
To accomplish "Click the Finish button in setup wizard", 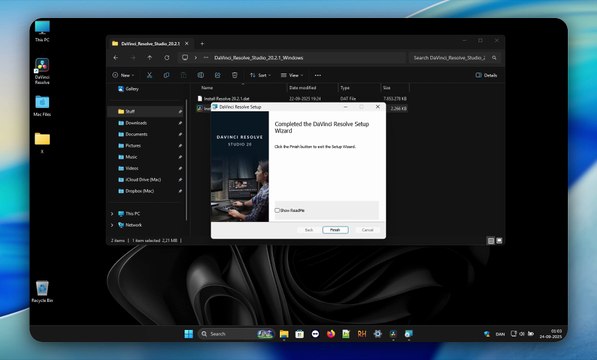I will (x=335, y=230).
